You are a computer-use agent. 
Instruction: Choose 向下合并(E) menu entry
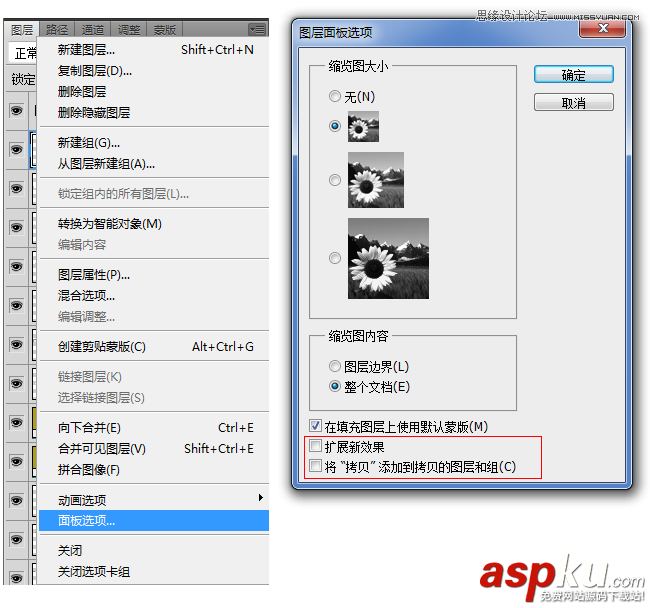154,428
